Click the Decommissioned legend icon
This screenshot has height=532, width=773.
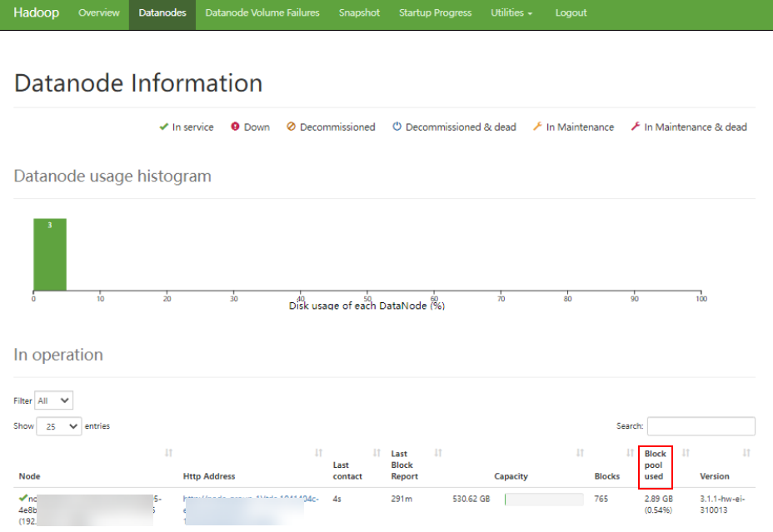291,127
